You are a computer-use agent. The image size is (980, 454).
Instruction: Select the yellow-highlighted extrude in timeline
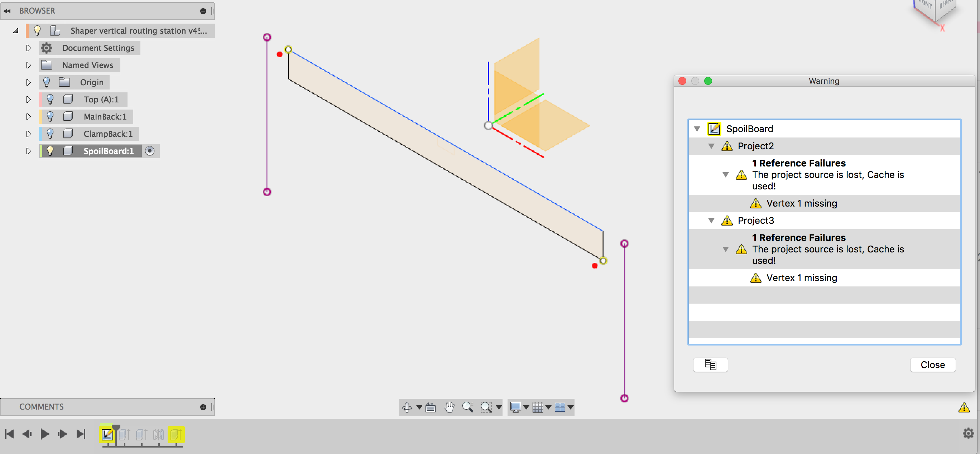(176, 434)
